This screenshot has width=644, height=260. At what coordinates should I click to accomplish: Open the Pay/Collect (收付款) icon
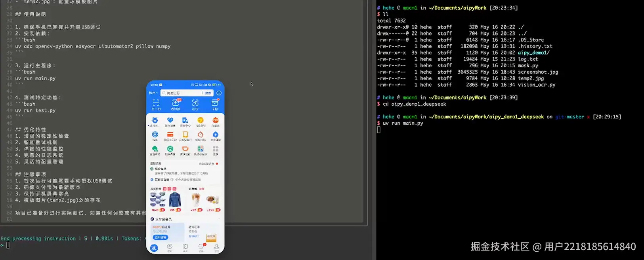(x=175, y=103)
